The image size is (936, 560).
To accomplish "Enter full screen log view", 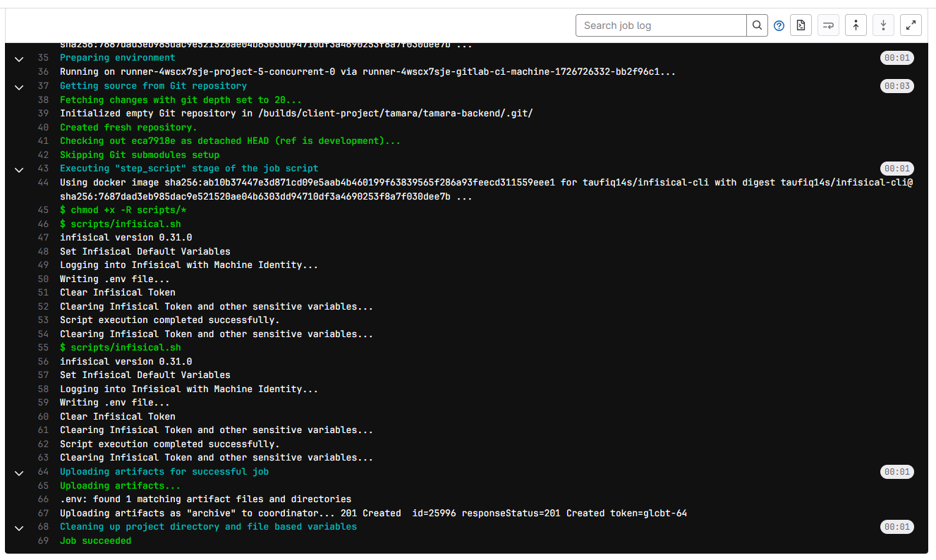I will pos(911,25).
